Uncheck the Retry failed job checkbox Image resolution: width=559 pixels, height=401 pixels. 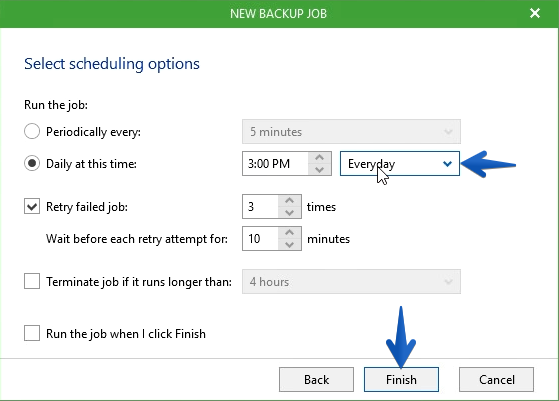(x=32, y=206)
